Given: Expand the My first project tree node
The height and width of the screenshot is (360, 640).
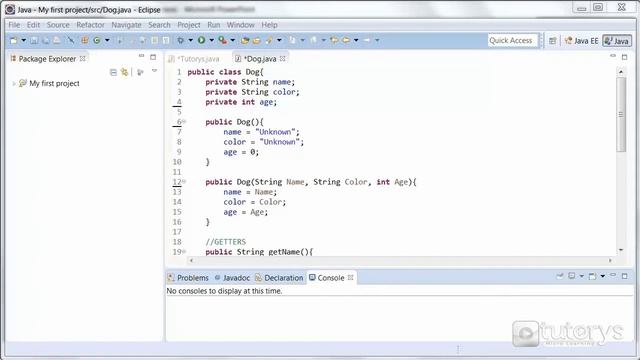Looking at the screenshot, I should coord(13,84).
